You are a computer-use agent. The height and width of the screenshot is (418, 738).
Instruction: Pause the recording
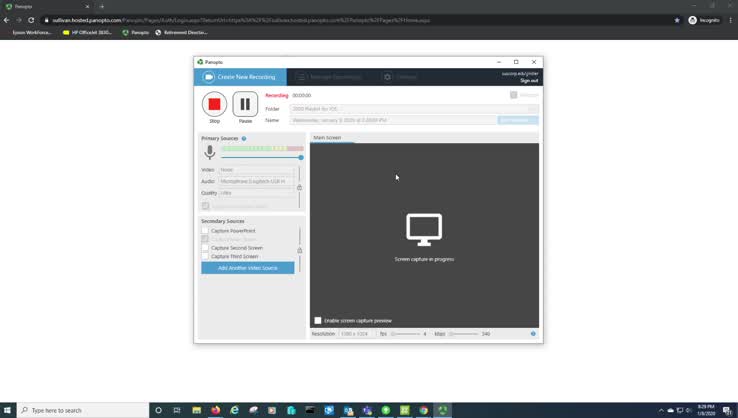tap(245, 104)
